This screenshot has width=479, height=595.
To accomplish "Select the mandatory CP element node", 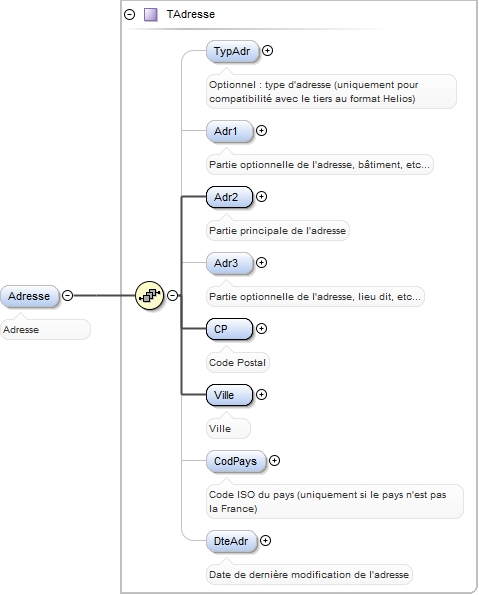I will point(229,329).
